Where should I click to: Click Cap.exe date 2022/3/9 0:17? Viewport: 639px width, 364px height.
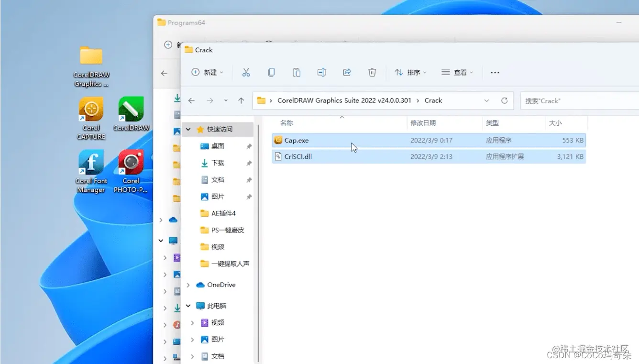[x=431, y=140]
